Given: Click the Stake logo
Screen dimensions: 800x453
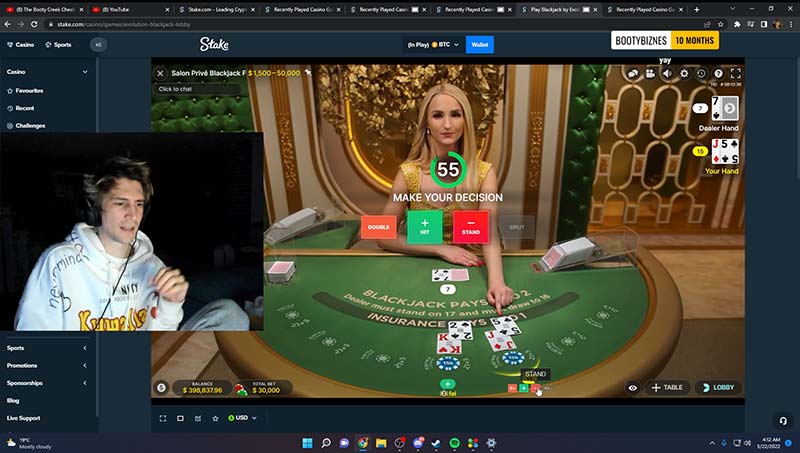Looking at the screenshot, I should [214, 44].
